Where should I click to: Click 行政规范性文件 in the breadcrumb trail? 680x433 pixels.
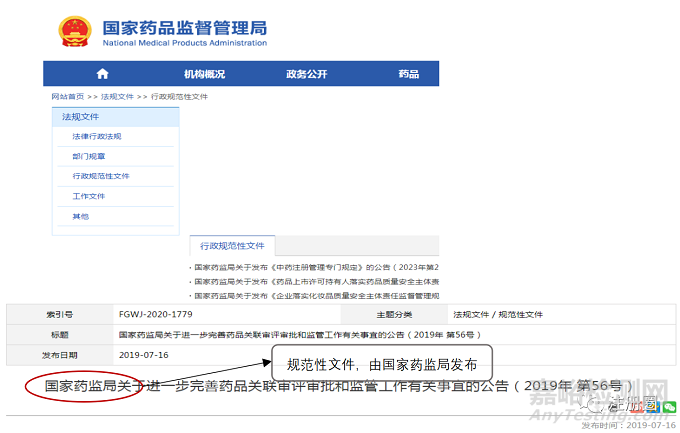[x=179, y=96]
